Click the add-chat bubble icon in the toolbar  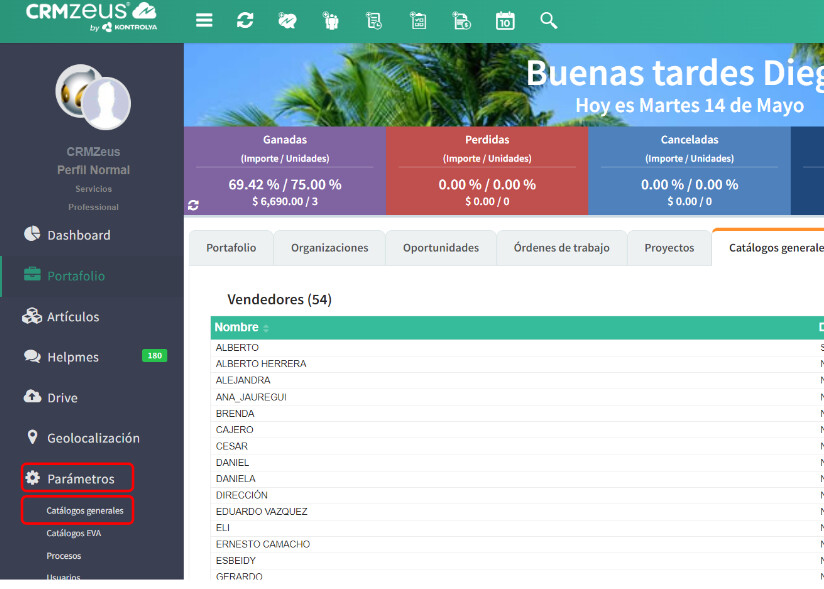click(x=288, y=20)
